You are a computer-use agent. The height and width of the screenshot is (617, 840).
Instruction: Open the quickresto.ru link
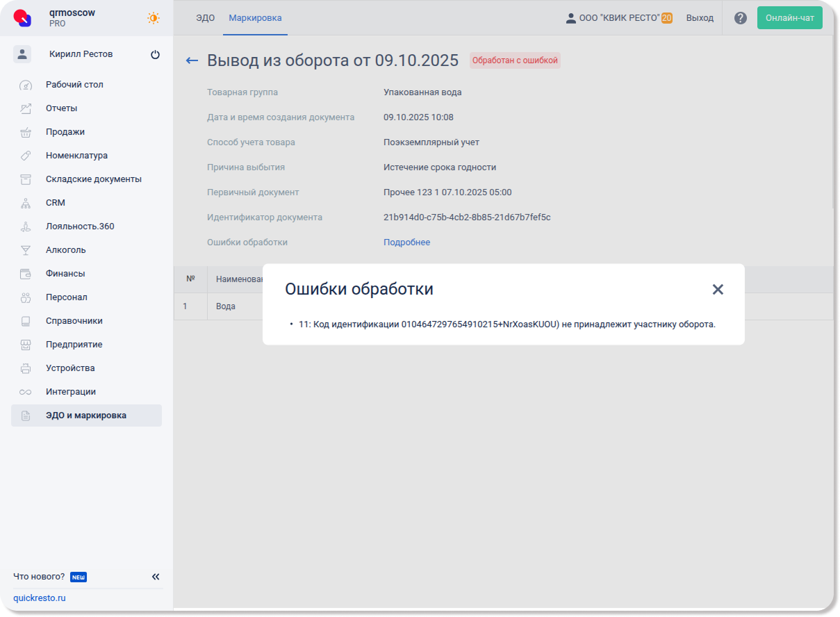(x=40, y=598)
